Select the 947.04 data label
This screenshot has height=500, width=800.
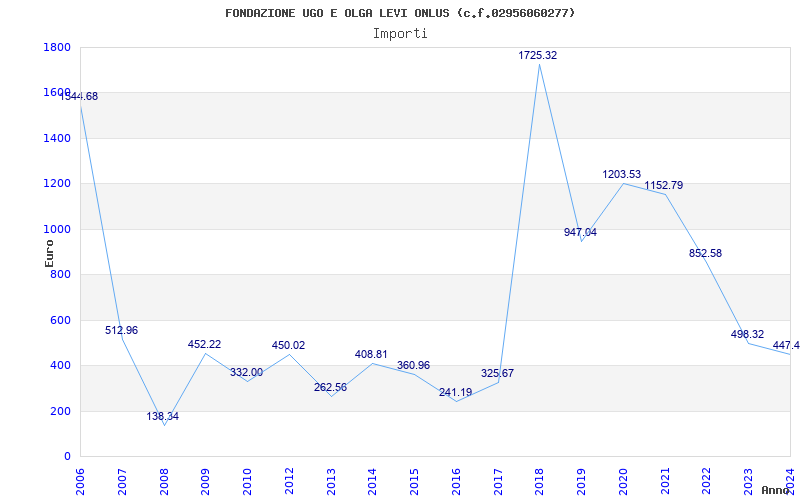coord(580,232)
